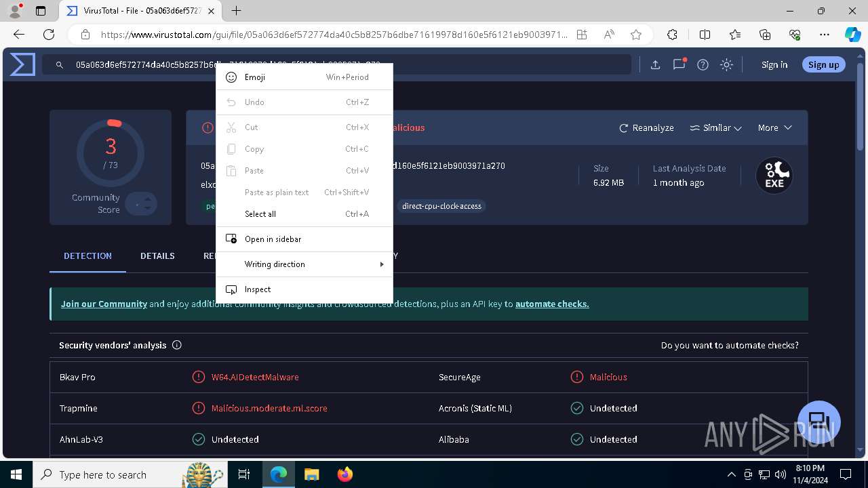Expand Writing direction submenu

pos(304,264)
